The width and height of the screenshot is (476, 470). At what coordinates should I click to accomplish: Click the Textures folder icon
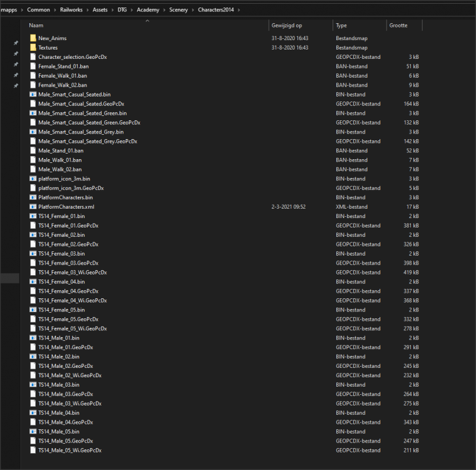[x=33, y=48]
